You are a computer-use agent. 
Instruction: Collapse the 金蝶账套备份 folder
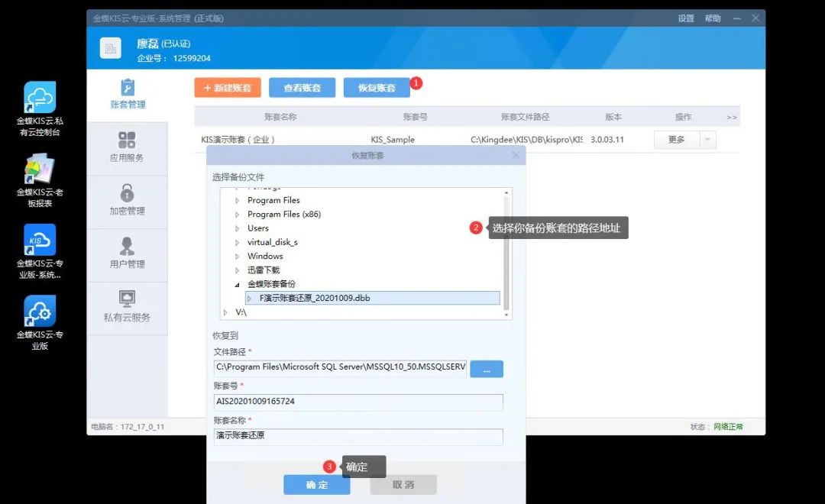[237, 285]
